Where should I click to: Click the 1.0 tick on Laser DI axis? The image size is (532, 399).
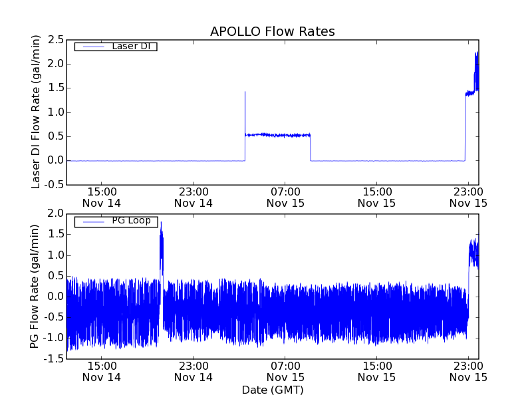56,112
